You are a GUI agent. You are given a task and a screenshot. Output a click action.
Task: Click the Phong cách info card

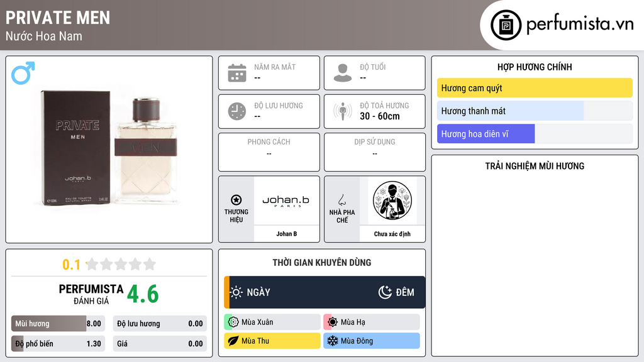tap(269, 152)
